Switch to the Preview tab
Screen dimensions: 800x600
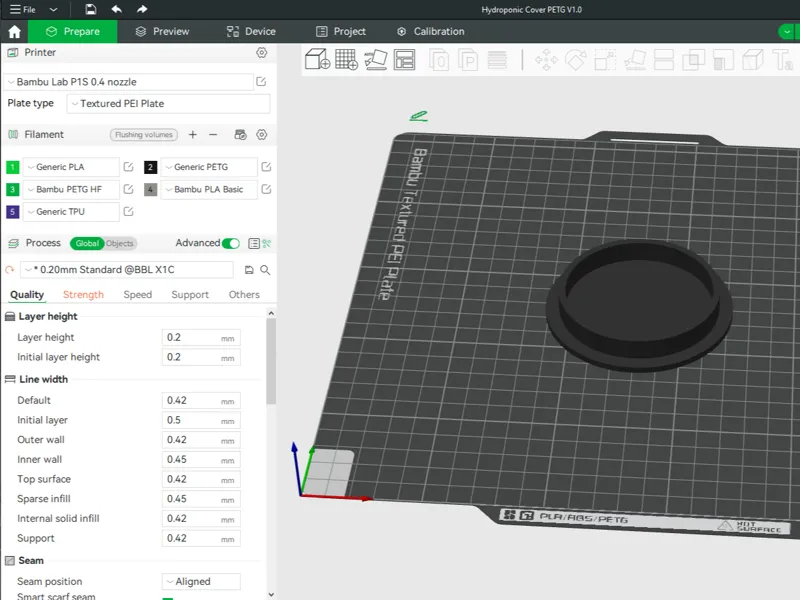(x=162, y=32)
